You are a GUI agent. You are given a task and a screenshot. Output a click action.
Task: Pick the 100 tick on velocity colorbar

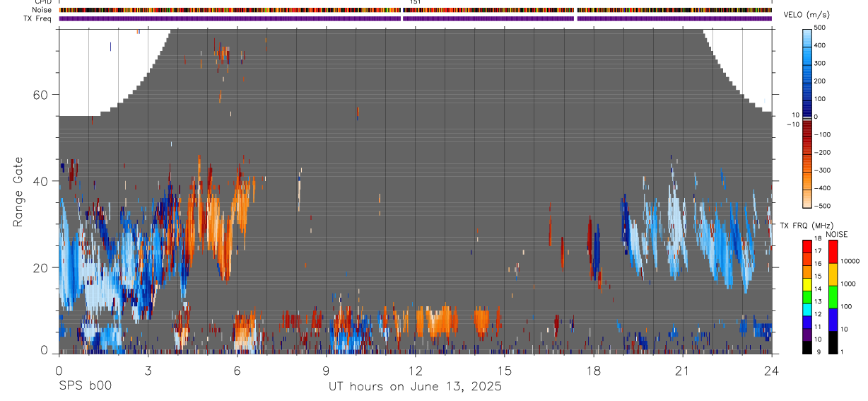tap(820, 99)
